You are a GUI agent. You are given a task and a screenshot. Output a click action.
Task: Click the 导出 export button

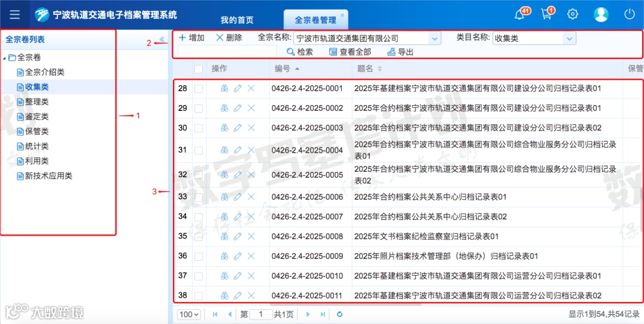(401, 52)
